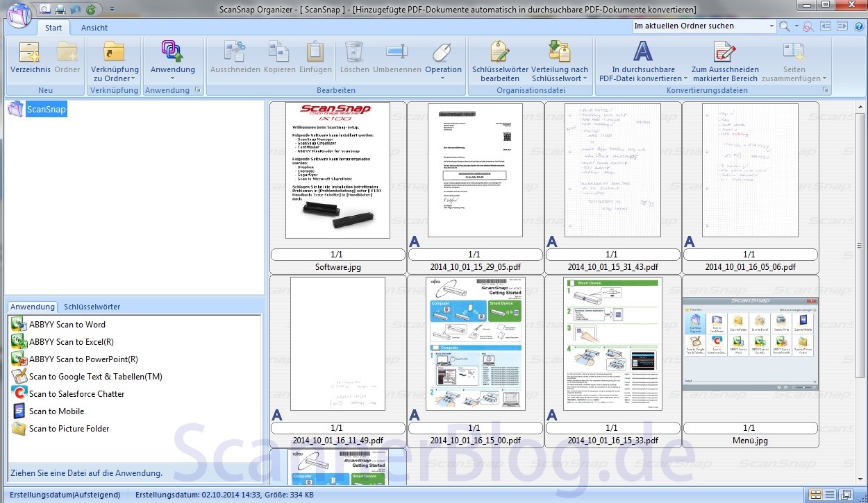
Task: Click the new Verzeichnis cabinet icon
Action: pyautogui.click(x=30, y=52)
